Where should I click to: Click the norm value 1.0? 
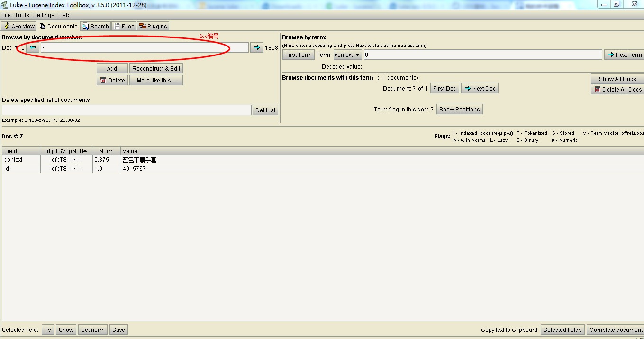point(98,169)
